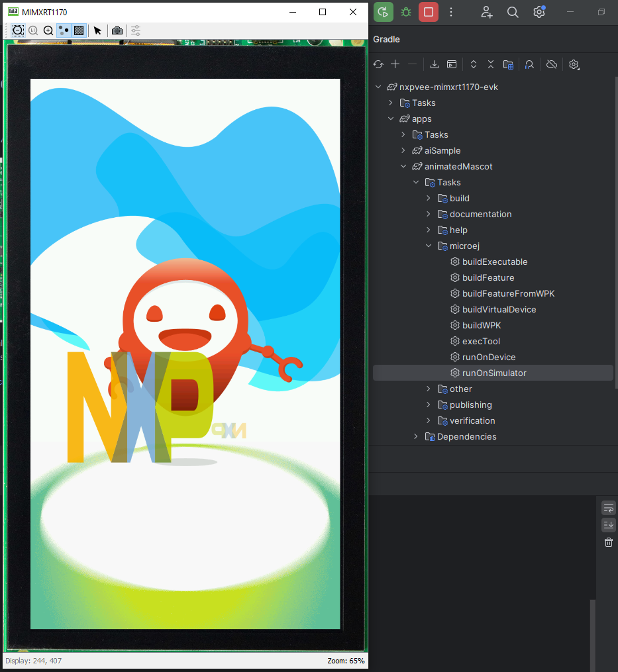Expand the Dependencies node
This screenshot has width=618, height=672.
[415, 436]
